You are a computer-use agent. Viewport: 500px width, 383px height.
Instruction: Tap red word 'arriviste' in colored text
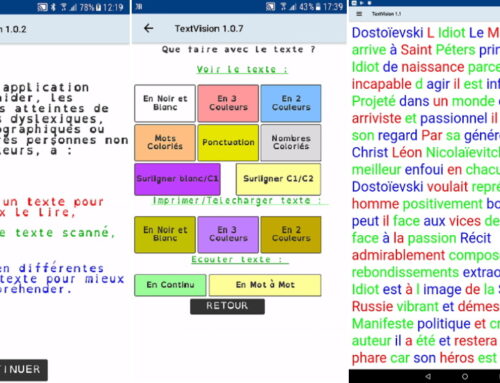click(x=376, y=118)
